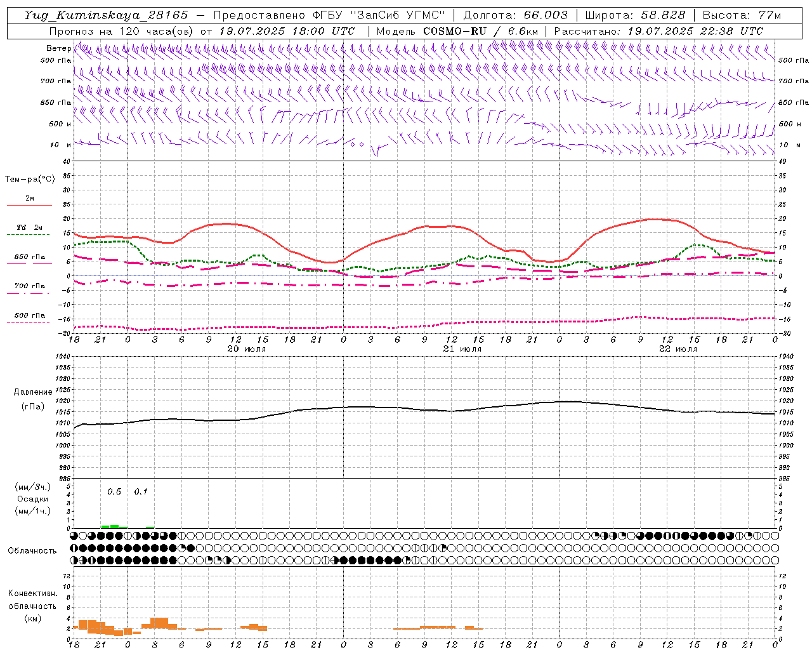Click the computed time '19.07.2025 22:38 UTC'
The width and height of the screenshot is (812, 650).
click(695, 31)
